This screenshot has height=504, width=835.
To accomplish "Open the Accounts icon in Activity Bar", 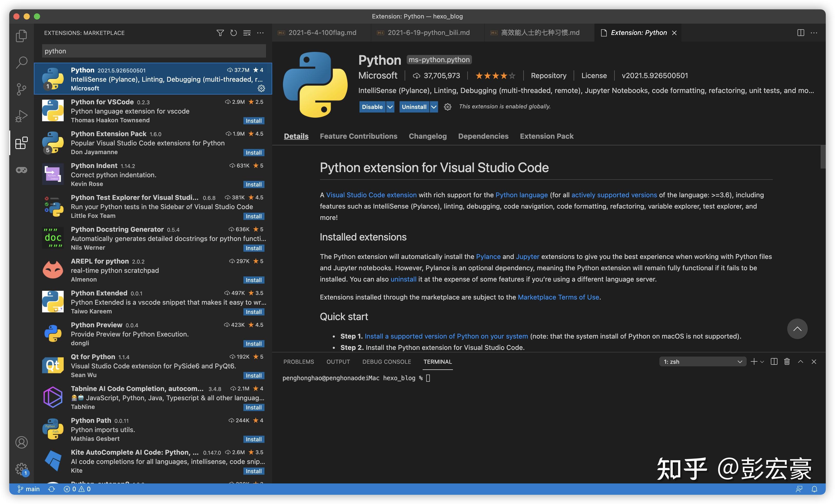I will coord(21,442).
